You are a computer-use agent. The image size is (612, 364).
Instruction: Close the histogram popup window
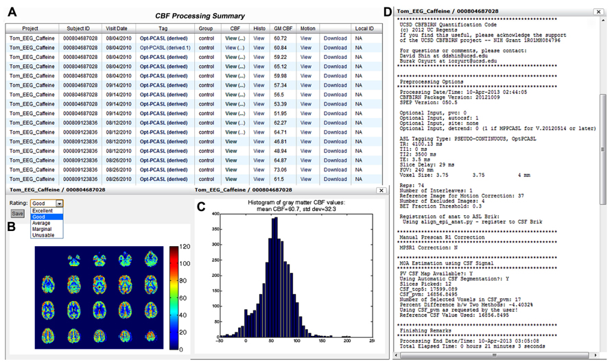coord(381,191)
